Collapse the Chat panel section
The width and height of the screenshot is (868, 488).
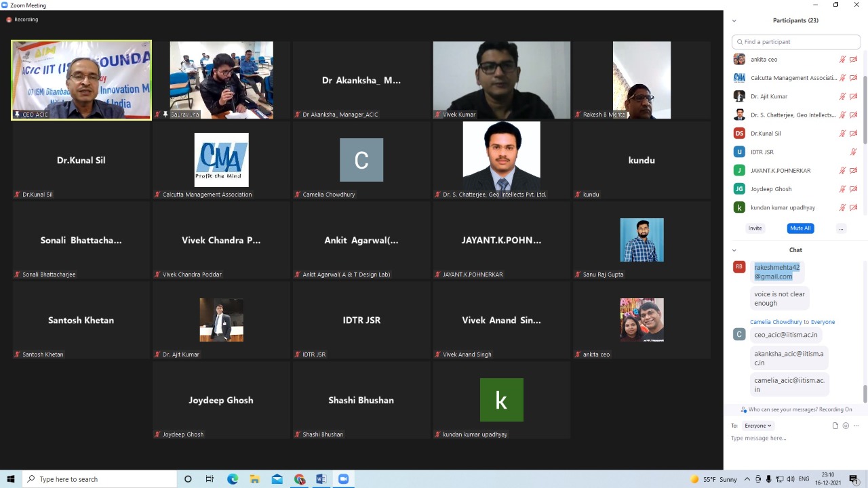tap(734, 249)
